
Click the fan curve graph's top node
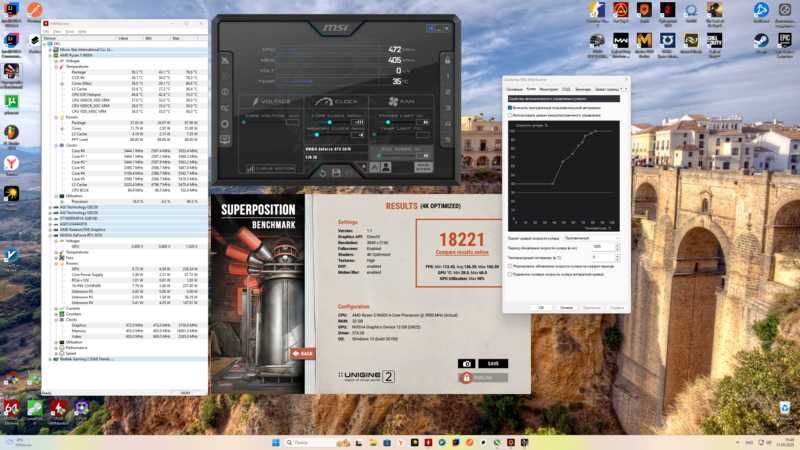(595, 132)
